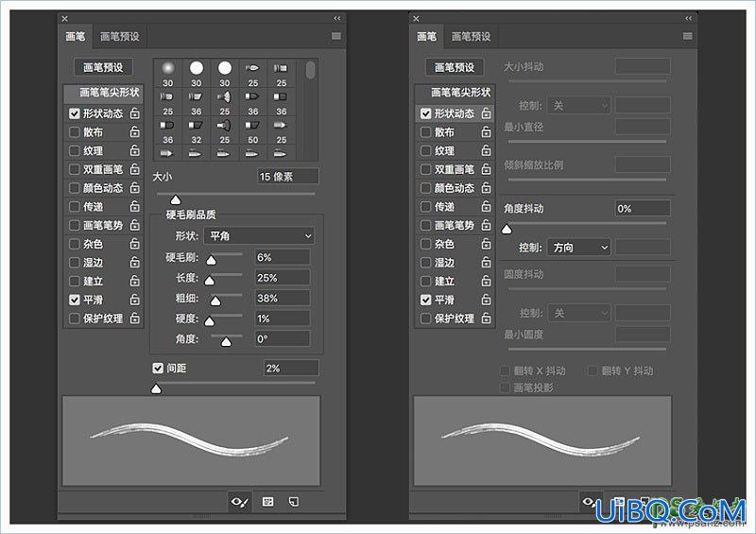The height and width of the screenshot is (534, 756).
Task: Toggle lock icon for 画笔笔势 in left panel
Action: pos(135,225)
